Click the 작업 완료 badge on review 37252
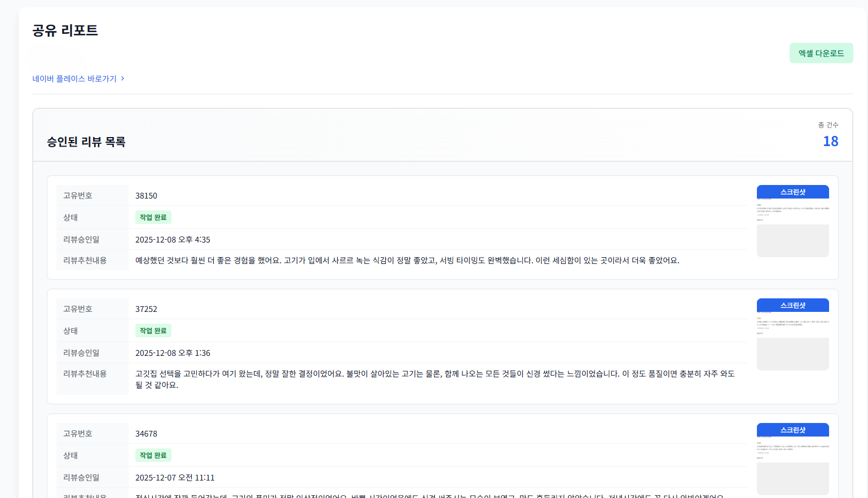868x498 pixels. click(x=153, y=330)
